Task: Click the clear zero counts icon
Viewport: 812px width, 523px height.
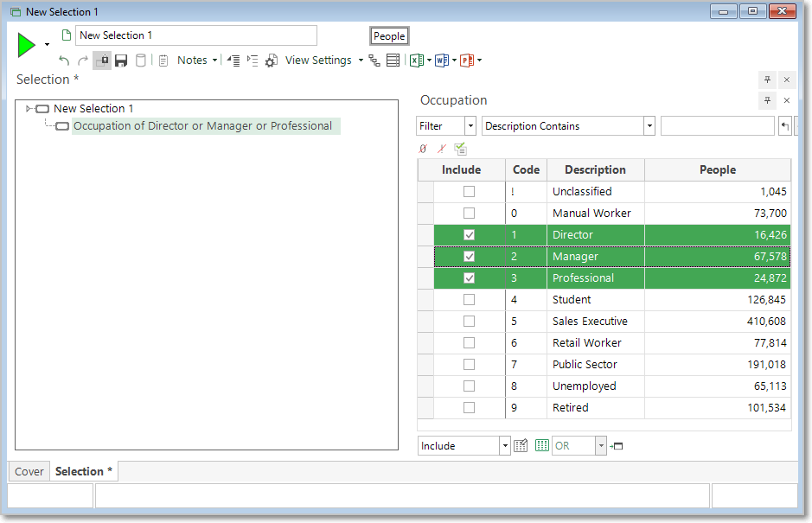Action: click(423, 150)
